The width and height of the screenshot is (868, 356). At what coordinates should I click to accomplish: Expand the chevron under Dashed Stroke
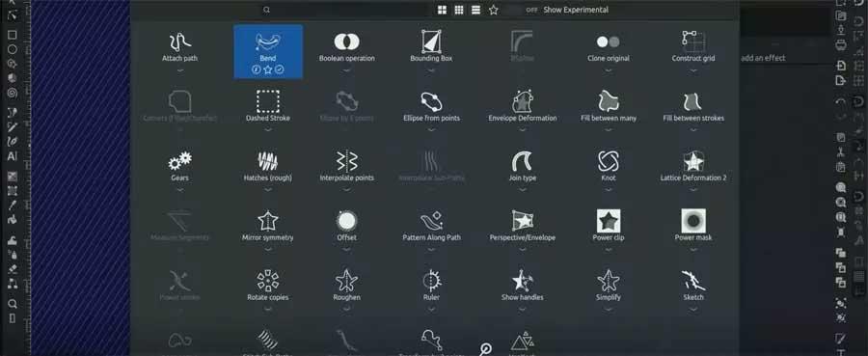pyautogui.click(x=268, y=130)
